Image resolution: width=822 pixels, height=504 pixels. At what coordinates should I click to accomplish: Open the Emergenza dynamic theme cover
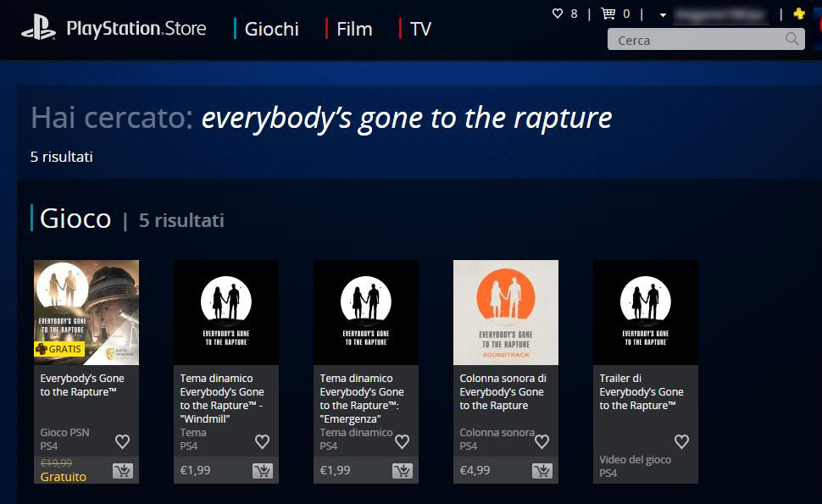(366, 313)
